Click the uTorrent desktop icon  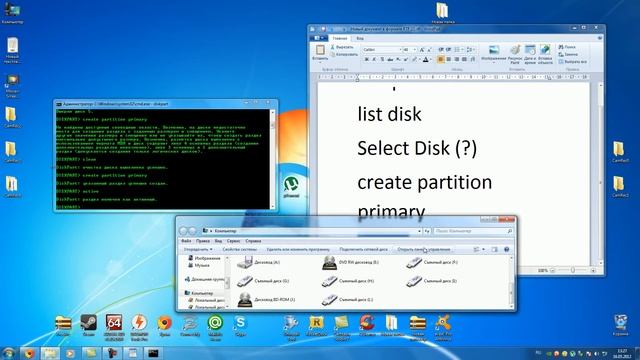[x=291, y=187]
